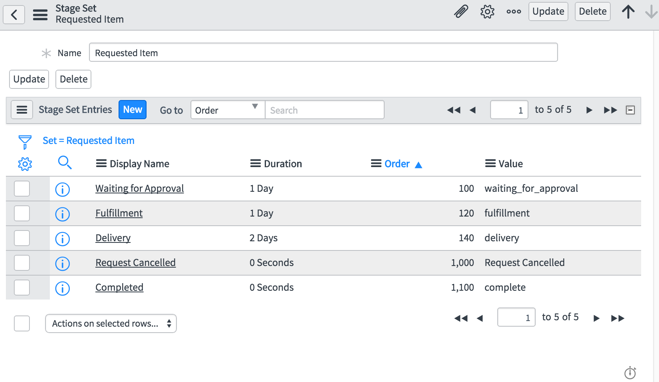
Task: Open Fulfillment entry link
Action: 119,213
